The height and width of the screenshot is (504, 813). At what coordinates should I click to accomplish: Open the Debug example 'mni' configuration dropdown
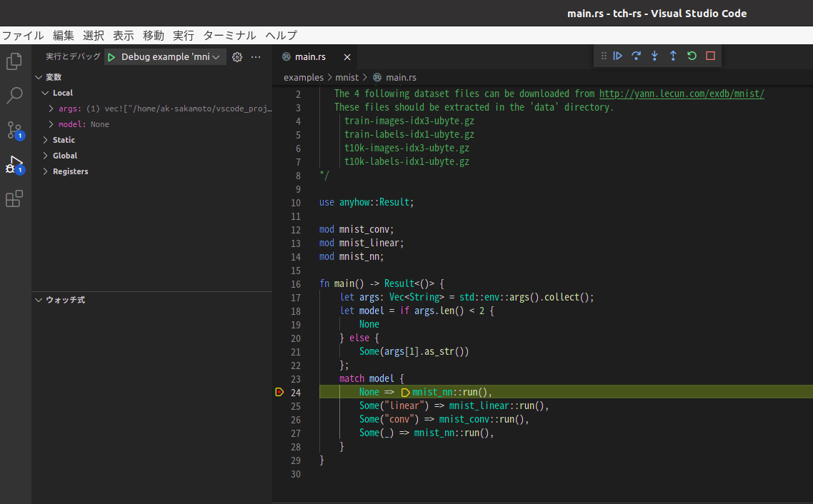[x=164, y=56]
